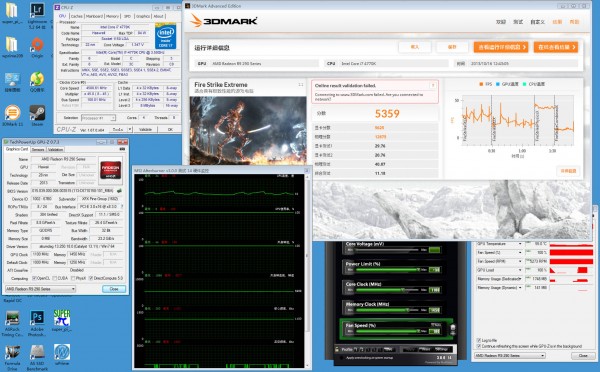This screenshot has height=372, width=600.
Task: Toggle Log to file checkbox
Action: (x=479, y=340)
